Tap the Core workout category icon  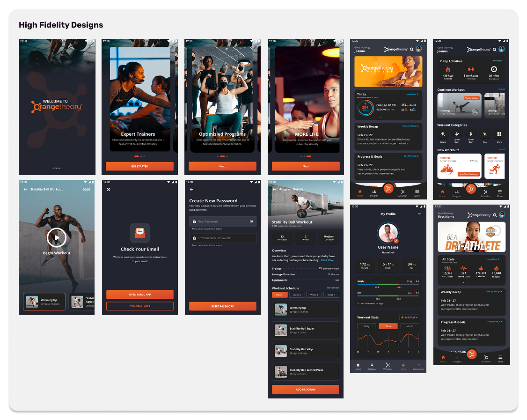[x=485, y=133]
